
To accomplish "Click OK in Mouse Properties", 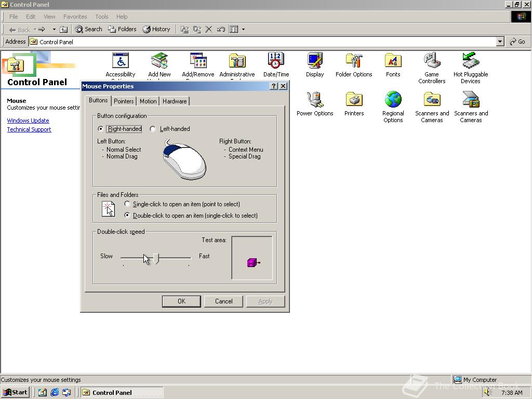I will tap(181, 301).
